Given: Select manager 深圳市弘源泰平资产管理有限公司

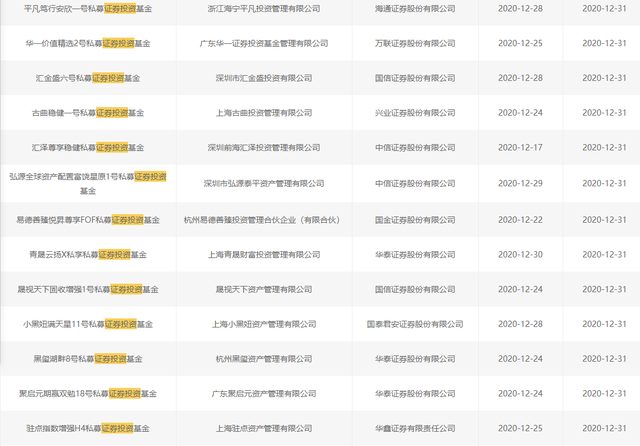Looking at the screenshot, I should pyautogui.click(x=264, y=183).
